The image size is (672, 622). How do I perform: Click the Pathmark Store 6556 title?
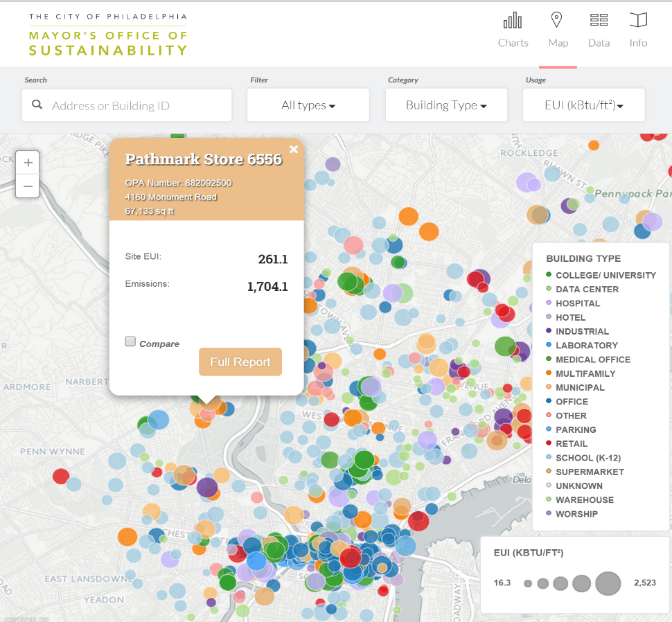click(204, 159)
